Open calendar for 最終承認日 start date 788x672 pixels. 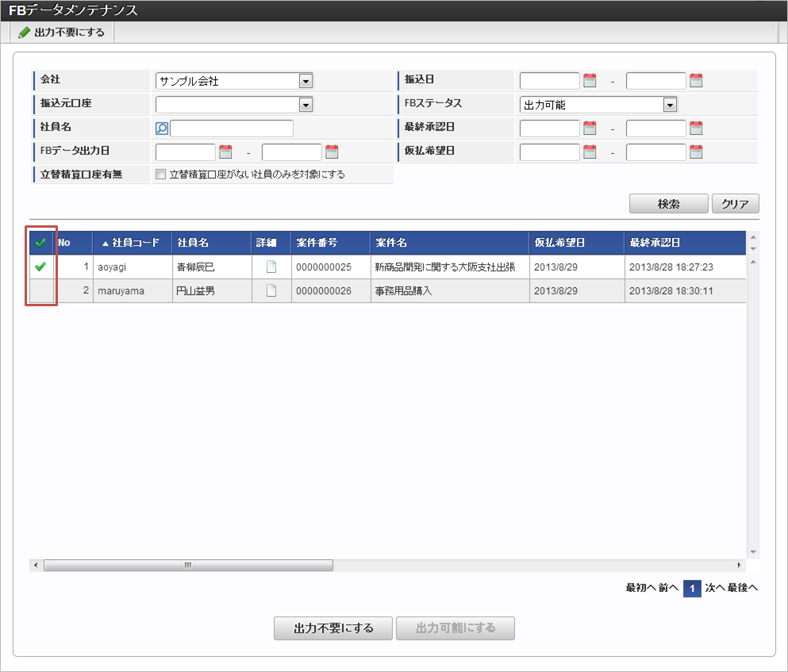[590, 128]
